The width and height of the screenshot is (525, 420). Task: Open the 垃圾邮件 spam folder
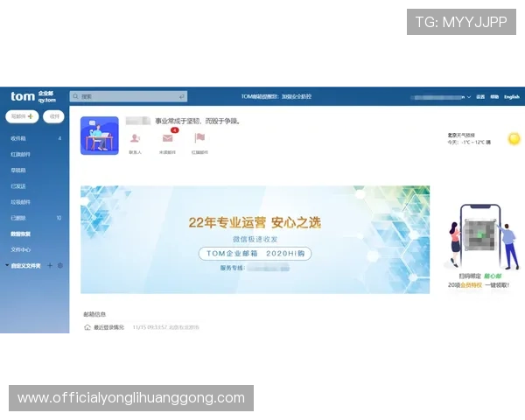coord(21,202)
